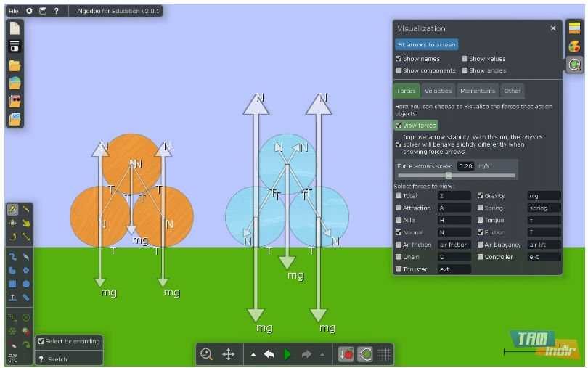Screen dimensions: 588x368
Task: Redo the last undone action
Action: pyautogui.click(x=306, y=354)
